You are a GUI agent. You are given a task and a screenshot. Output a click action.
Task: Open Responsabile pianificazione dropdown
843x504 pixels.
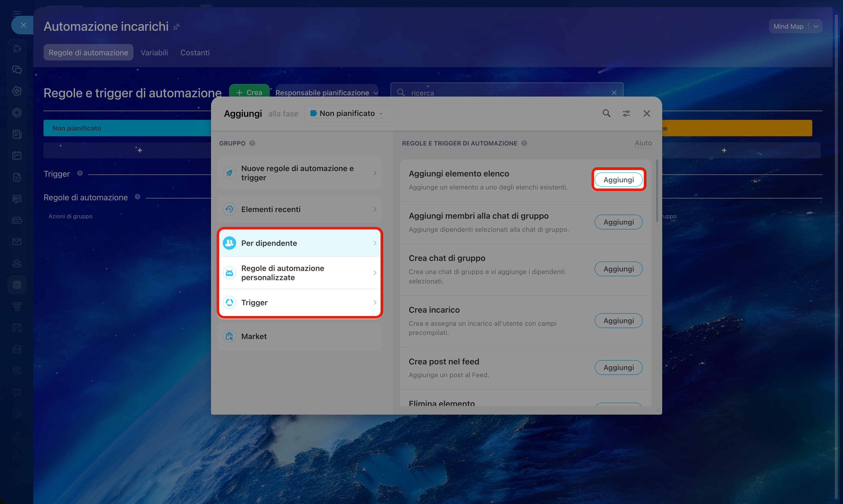tap(326, 92)
